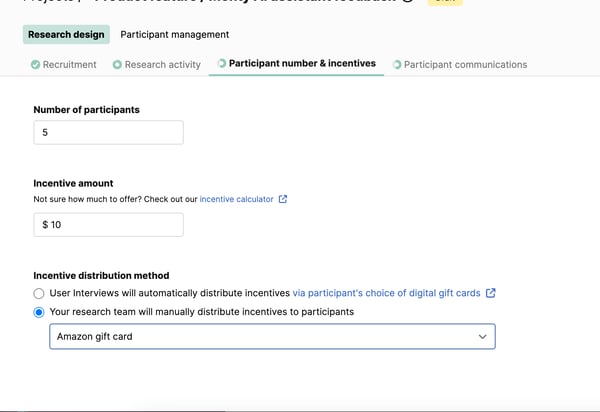Click the Incentive distribution method heading
The height and width of the screenshot is (412, 600).
click(101, 276)
